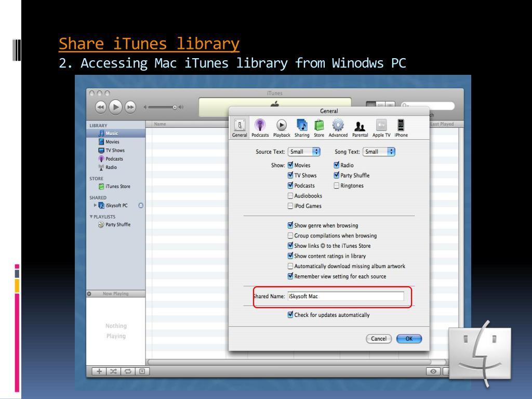Click the eye browse button bottom right
This screenshot has width=532, height=399.
(x=433, y=371)
